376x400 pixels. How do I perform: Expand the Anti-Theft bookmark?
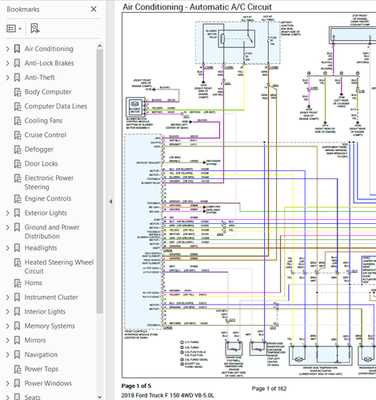[x=8, y=78]
